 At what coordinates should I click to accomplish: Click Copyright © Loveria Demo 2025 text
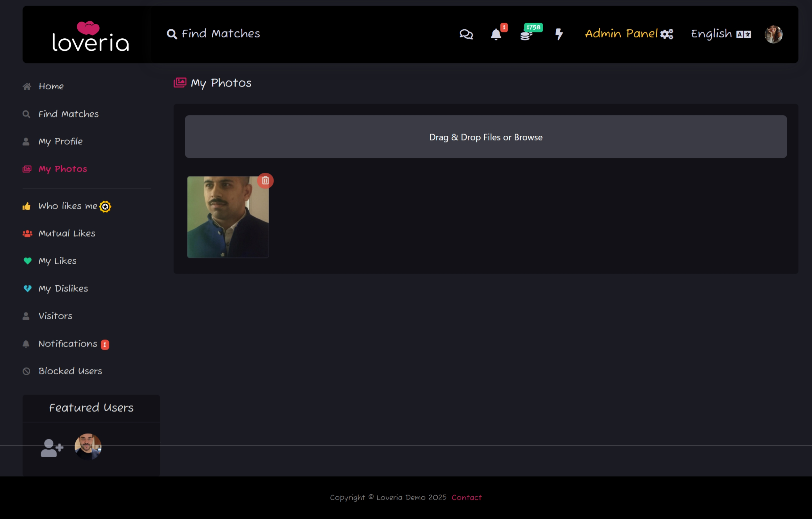point(388,497)
